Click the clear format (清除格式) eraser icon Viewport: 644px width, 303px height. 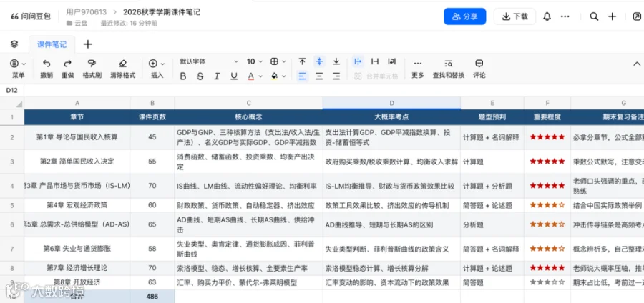click(x=122, y=63)
